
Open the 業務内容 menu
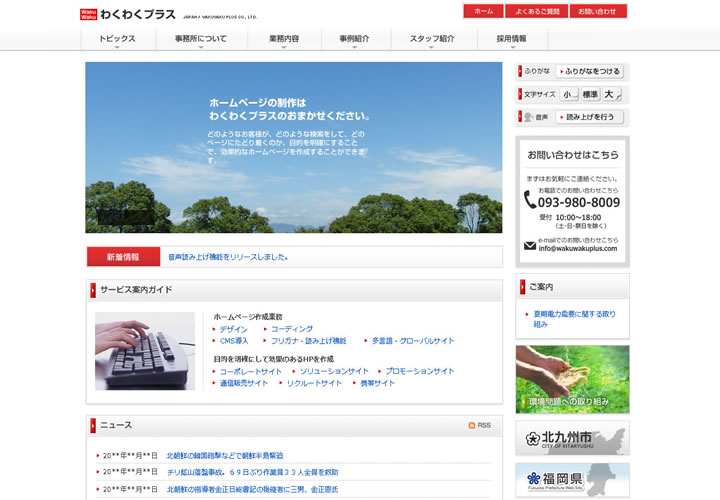click(284, 39)
